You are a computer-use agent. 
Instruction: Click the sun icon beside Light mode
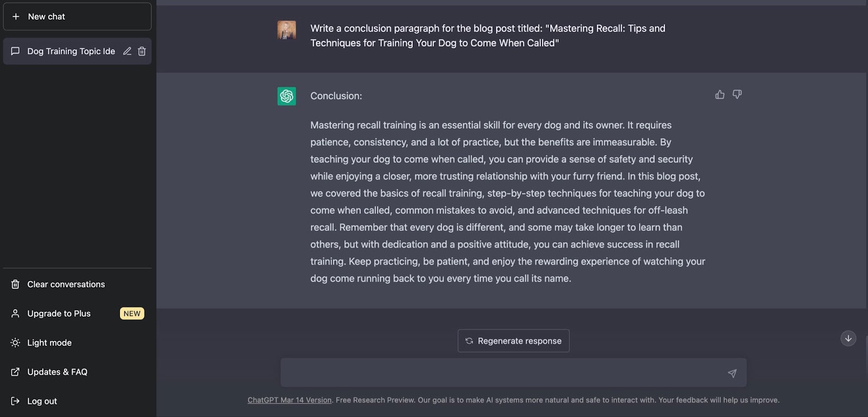click(x=15, y=343)
